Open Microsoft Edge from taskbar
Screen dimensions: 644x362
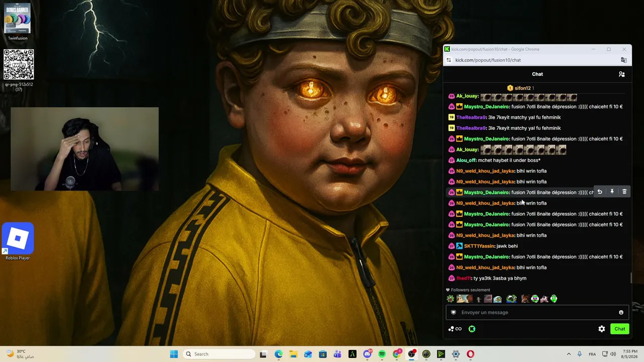(x=279, y=354)
